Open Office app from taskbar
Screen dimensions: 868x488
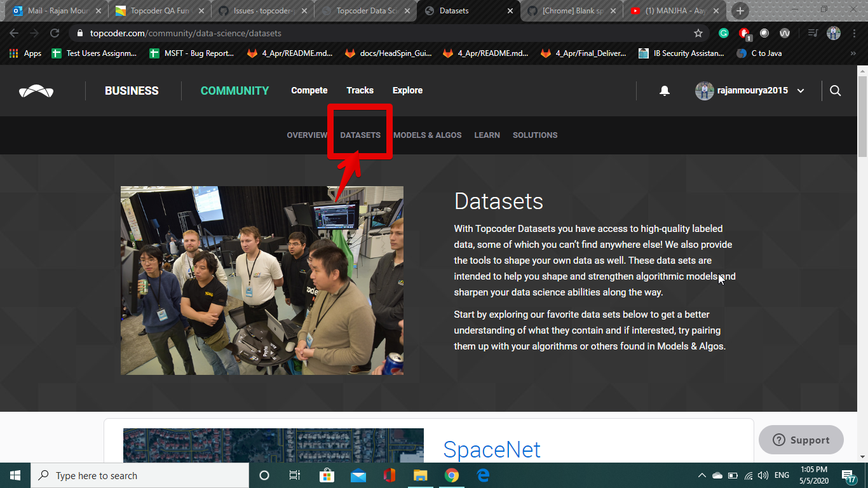click(x=390, y=475)
